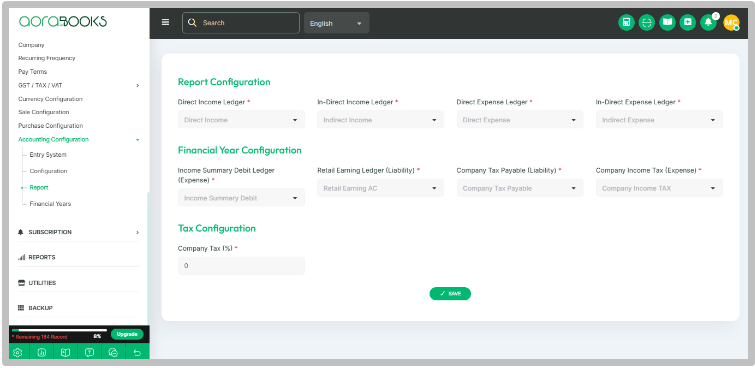The image size is (755, 368).
Task: Open Direct Income Ledger dropdown
Action: (x=241, y=119)
